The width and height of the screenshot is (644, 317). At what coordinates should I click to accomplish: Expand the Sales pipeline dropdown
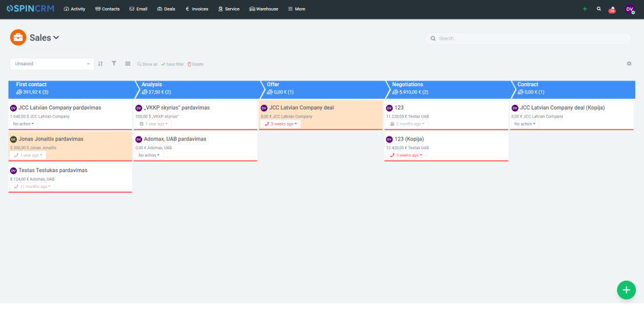click(x=44, y=38)
